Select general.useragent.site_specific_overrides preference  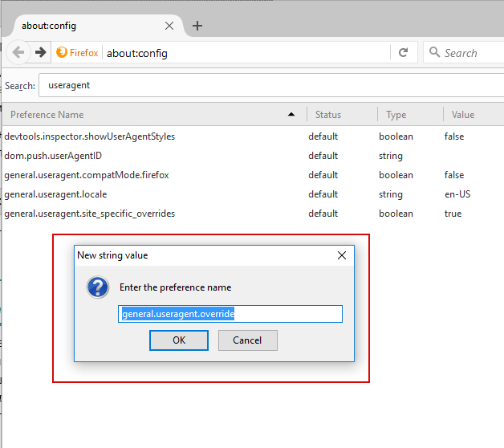[254, 214]
